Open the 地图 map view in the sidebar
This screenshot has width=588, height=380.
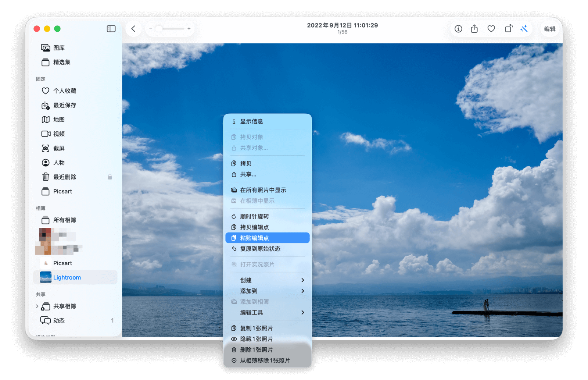click(x=59, y=120)
